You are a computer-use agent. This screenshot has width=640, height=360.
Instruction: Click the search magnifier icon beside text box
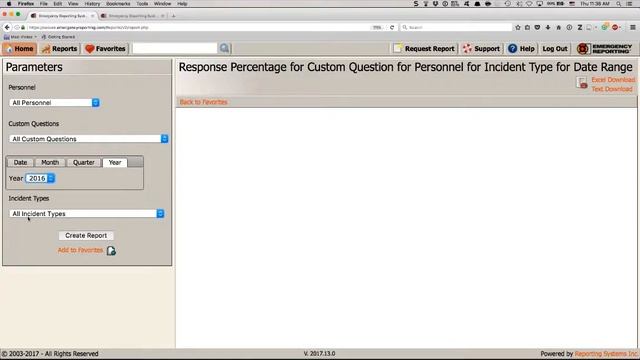coord(224,49)
